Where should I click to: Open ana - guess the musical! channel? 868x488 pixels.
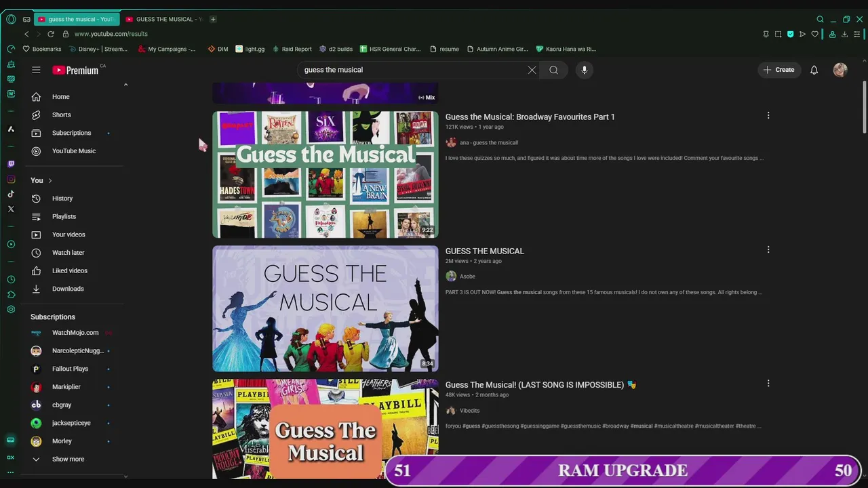[x=488, y=143]
